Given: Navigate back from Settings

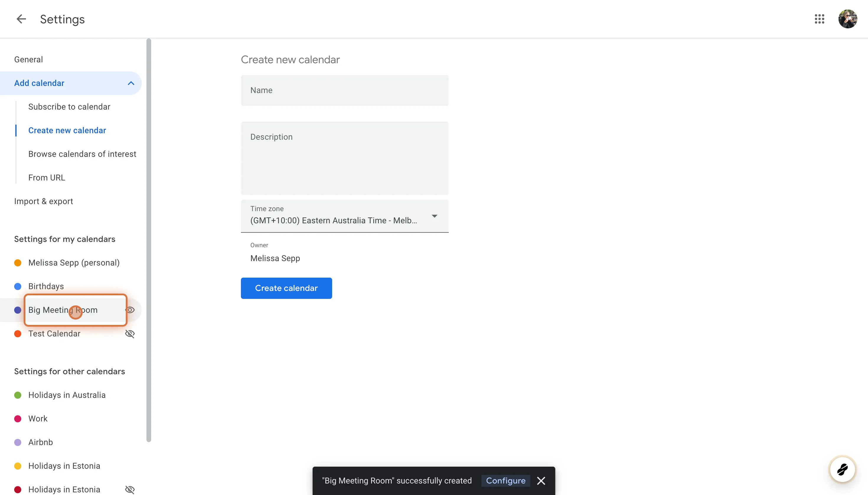Looking at the screenshot, I should tap(21, 19).
